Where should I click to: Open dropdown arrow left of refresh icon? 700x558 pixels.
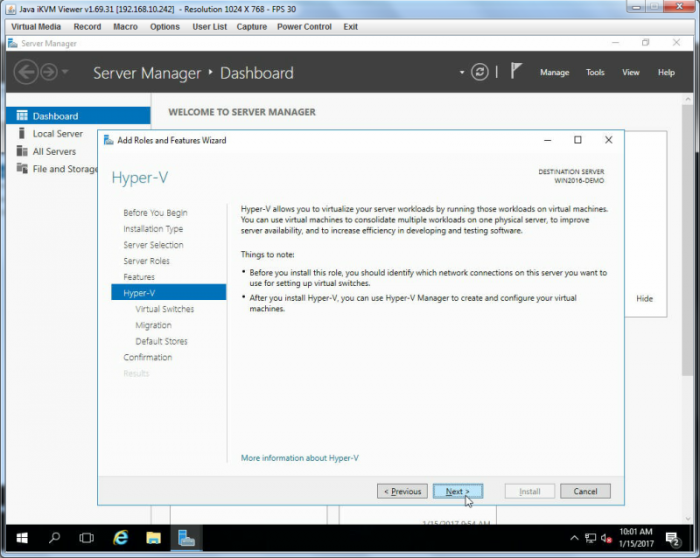click(462, 72)
